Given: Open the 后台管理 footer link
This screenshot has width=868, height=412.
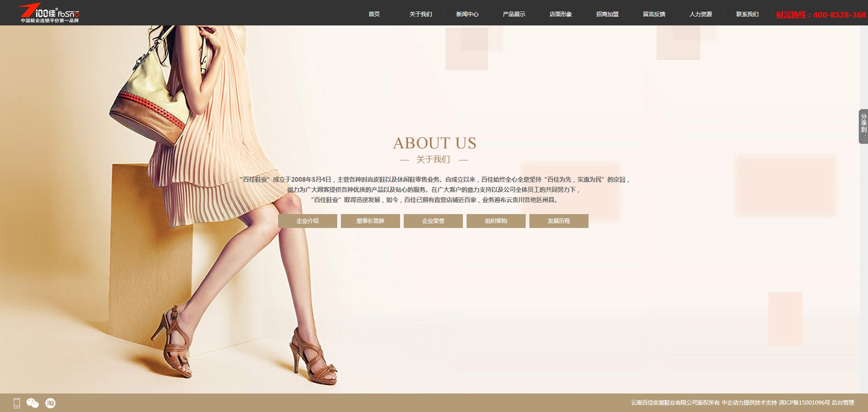Looking at the screenshot, I should (x=843, y=403).
